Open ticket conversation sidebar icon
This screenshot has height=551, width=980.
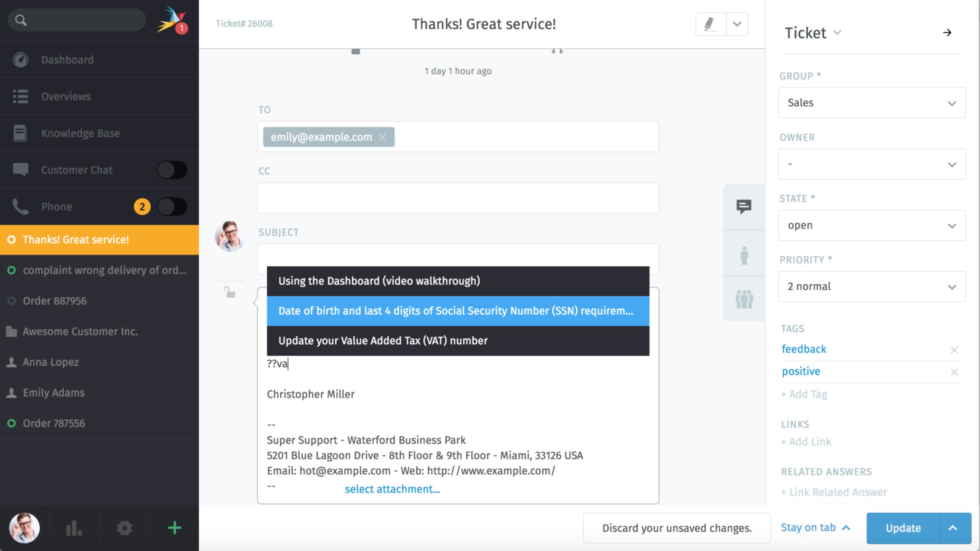tap(744, 207)
